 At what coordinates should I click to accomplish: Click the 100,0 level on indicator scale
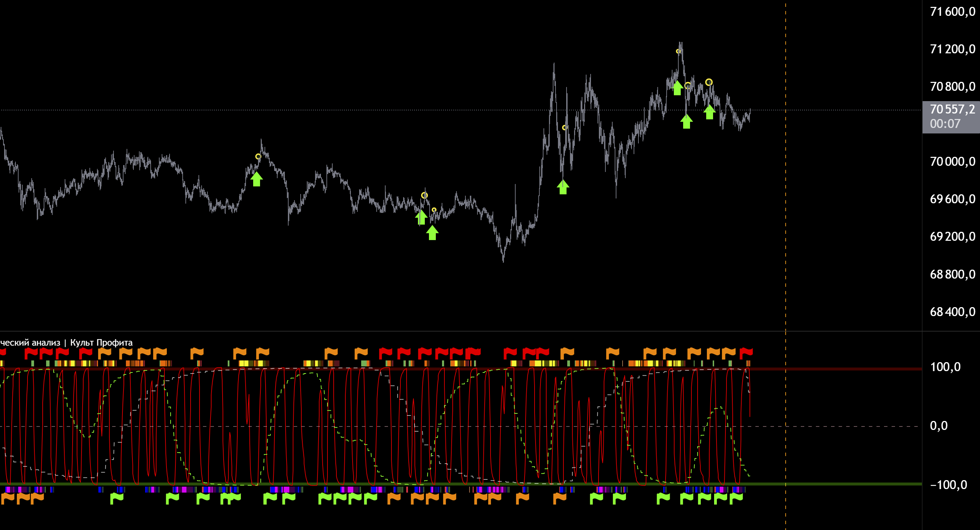click(x=945, y=367)
